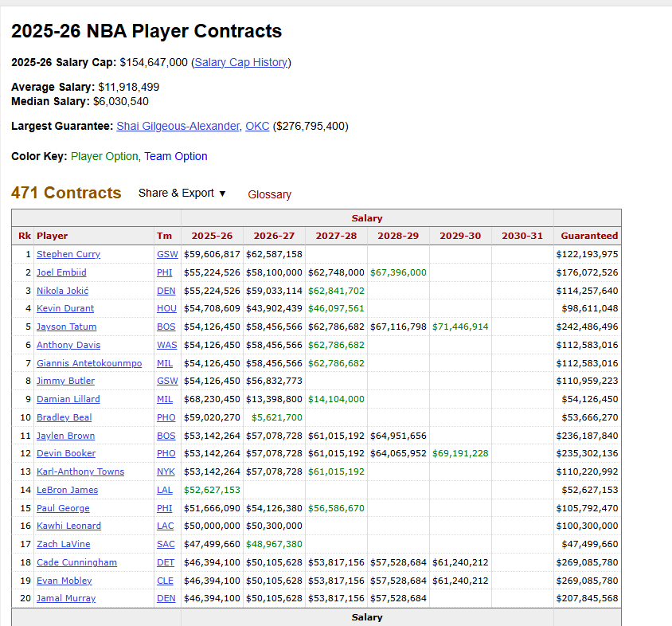Image resolution: width=672 pixels, height=626 pixels.
Task: Open MIL team link in Giannis row
Action: 165,363
